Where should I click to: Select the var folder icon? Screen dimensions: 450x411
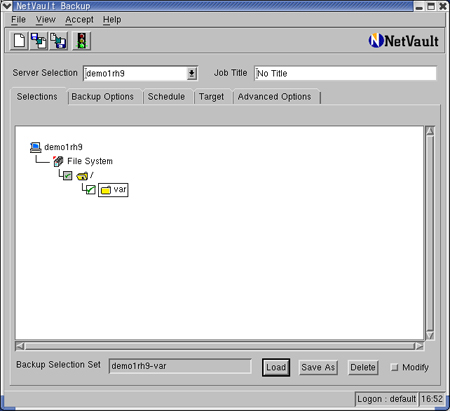coord(106,190)
